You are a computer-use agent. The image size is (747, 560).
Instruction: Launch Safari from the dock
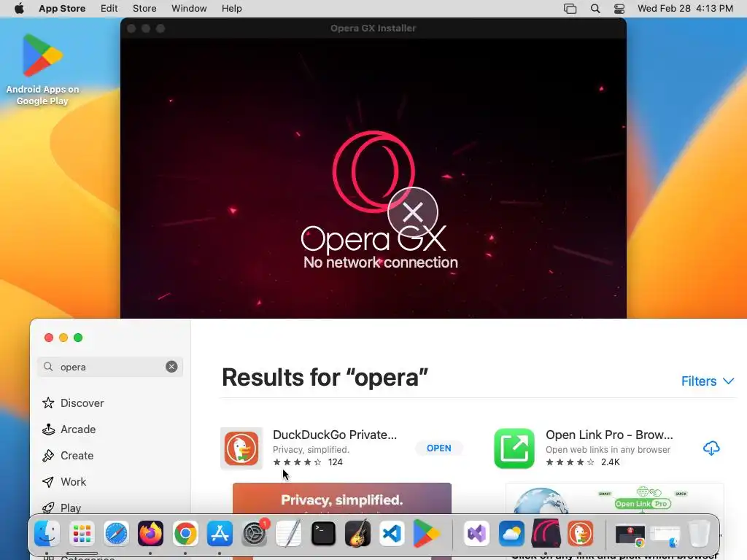pos(116,534)
